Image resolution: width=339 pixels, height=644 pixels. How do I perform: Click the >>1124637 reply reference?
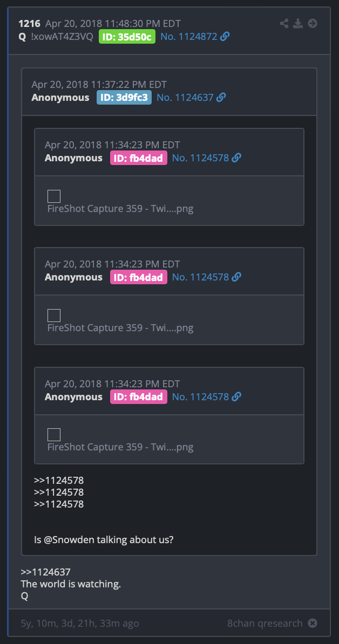pyautogui.click(x=45, y=572)
